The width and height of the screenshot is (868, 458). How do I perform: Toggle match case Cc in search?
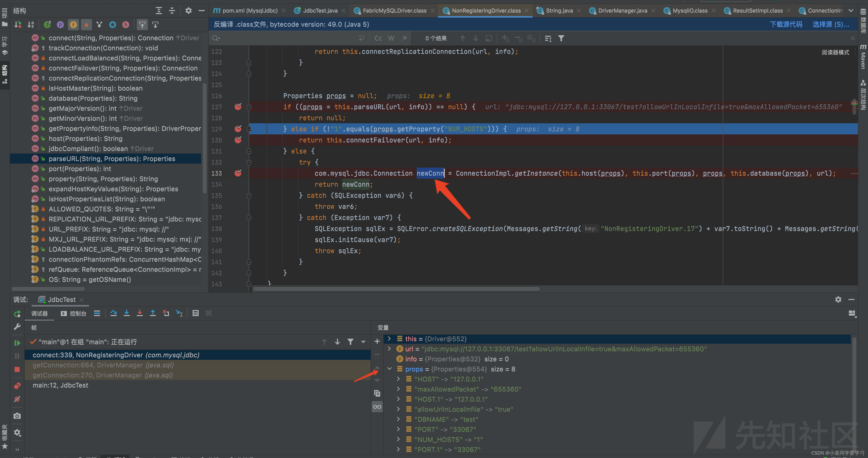(x=378, y=39)
